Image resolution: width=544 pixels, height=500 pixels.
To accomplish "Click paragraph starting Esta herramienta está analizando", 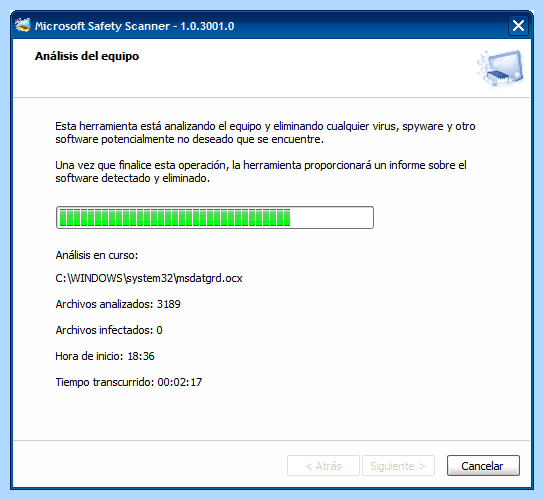I will (265, 133).
